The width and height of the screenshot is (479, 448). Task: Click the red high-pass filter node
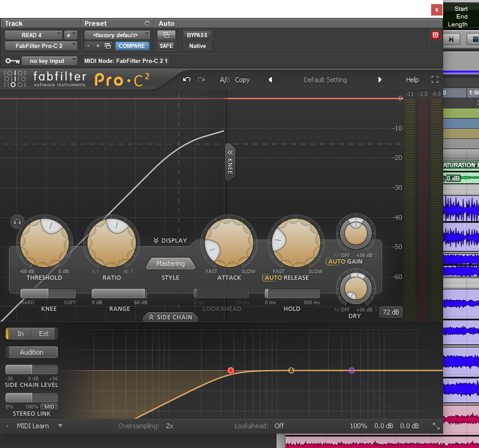(x=231, y=370)
